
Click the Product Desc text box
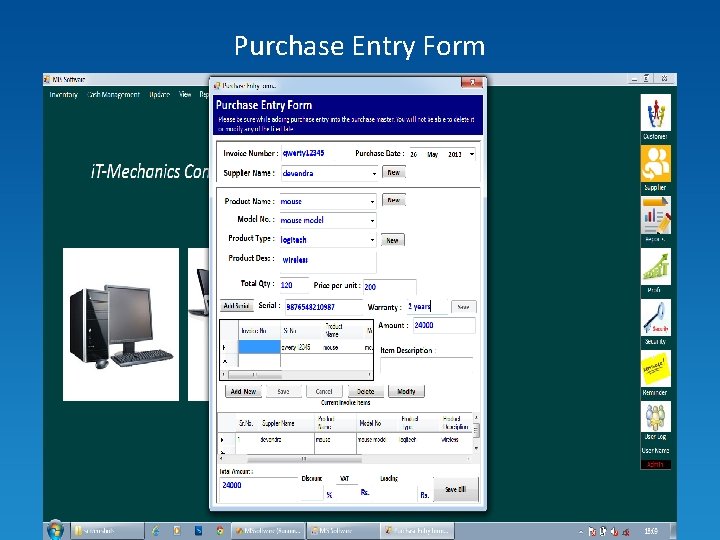[x=328, y=262]
